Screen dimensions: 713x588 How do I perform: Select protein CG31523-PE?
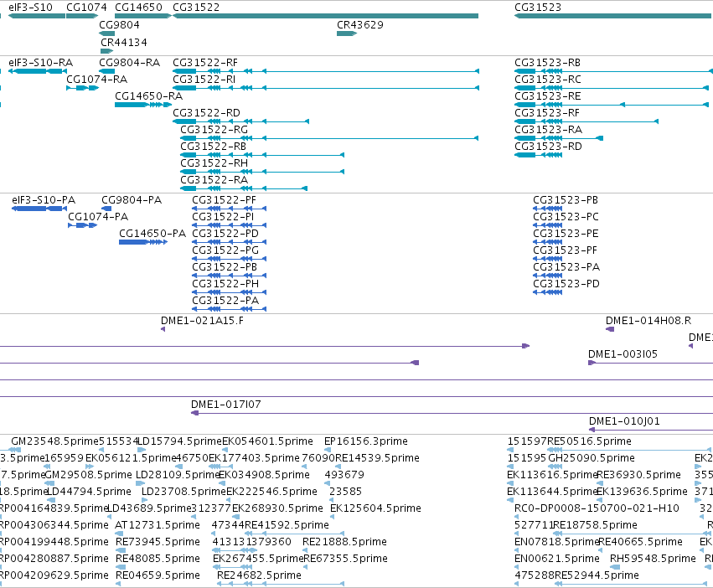547,242
